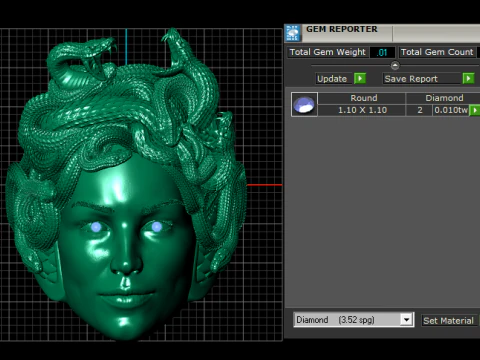The width and height of the screenshot is (480, 360).
Task: Open the Diamond (3.52 spg) material dropdown
Action: [353, 320]
